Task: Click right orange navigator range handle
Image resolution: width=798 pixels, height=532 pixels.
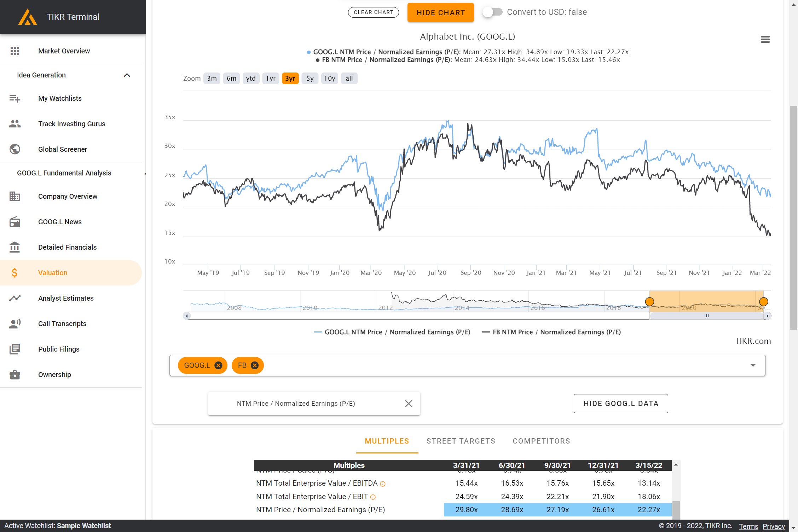Action: coord(764,302)
